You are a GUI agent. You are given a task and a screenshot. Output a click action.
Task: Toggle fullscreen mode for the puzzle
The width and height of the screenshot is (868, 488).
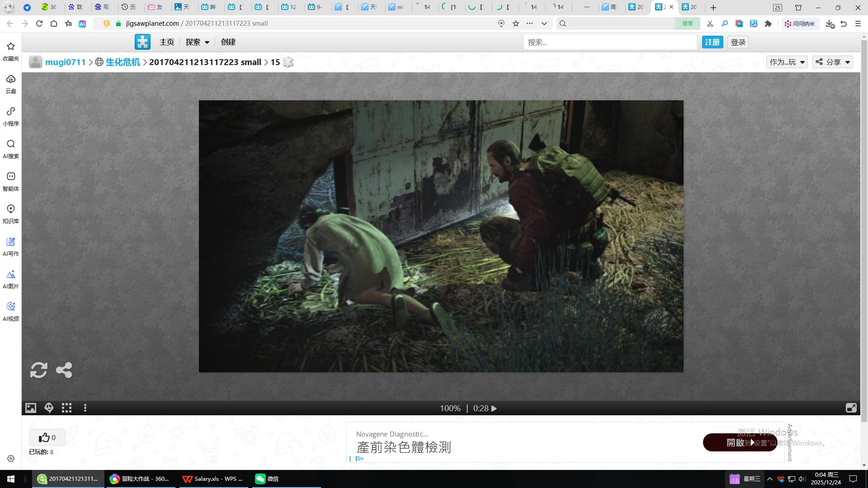(851, 408)
